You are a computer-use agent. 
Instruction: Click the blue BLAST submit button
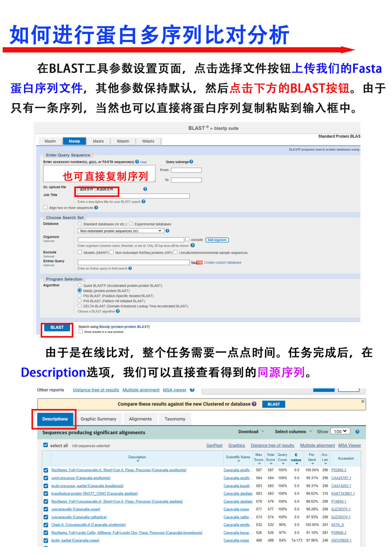57,328
